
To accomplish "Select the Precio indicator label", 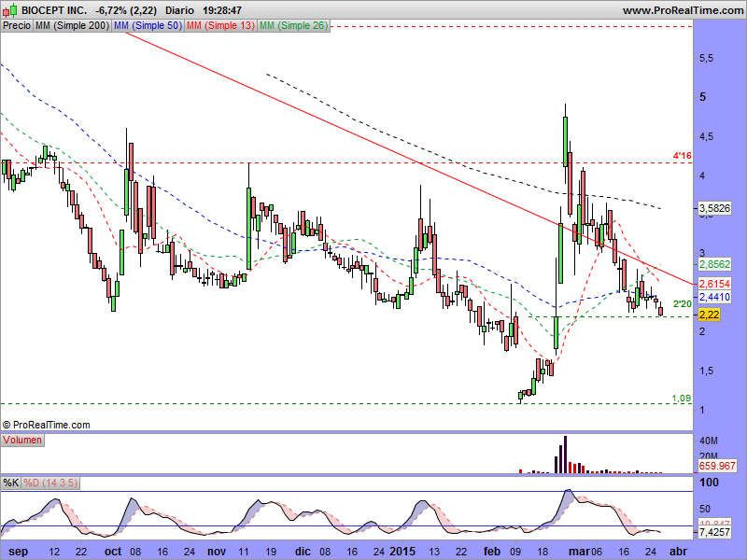I will (17, 26).
